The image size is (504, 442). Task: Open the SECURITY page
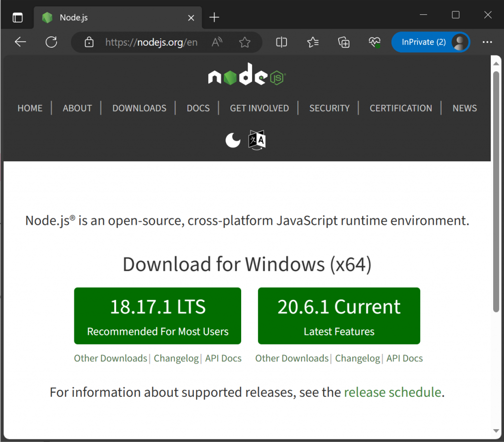click(x=329, y=108)
